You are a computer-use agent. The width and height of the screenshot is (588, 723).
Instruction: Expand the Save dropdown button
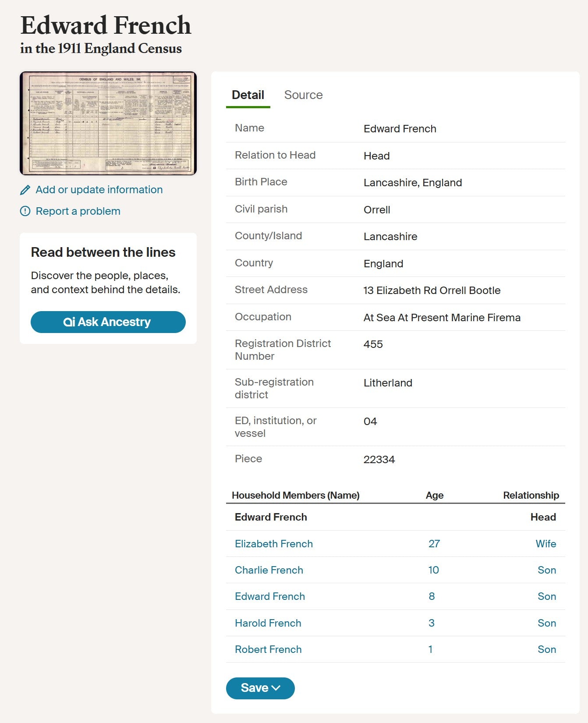(260, 688)
